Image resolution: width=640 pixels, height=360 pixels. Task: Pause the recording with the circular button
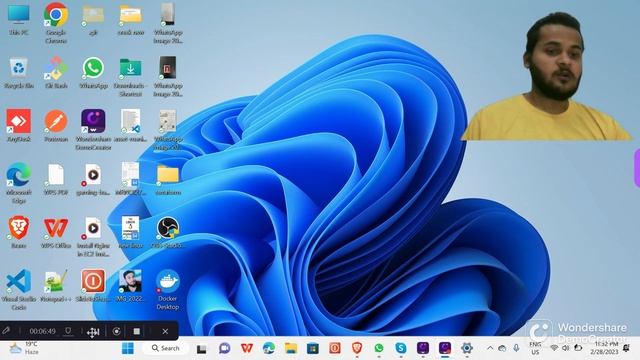116,331
